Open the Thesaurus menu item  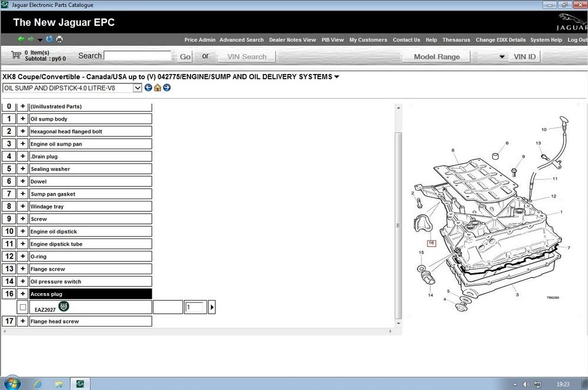(456, 40)
